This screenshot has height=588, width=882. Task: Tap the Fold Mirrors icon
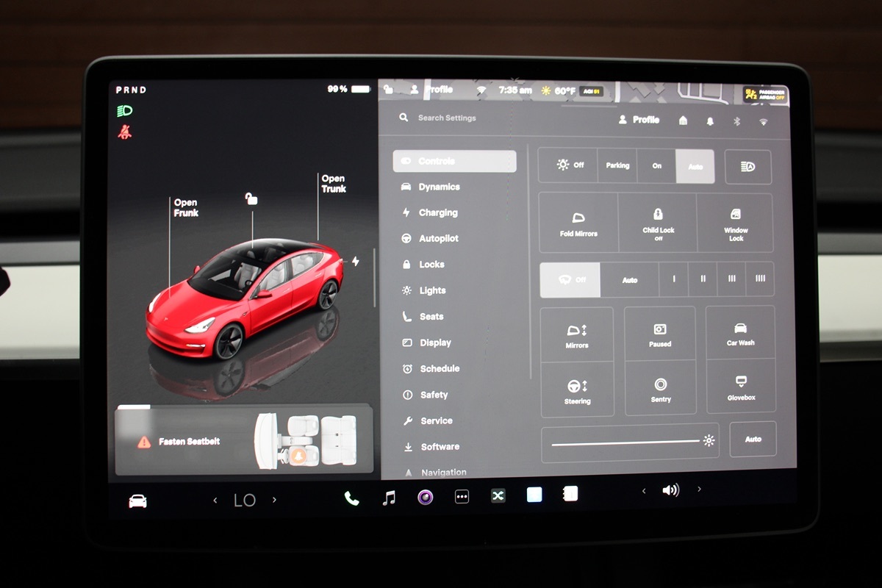pos(578,223)
